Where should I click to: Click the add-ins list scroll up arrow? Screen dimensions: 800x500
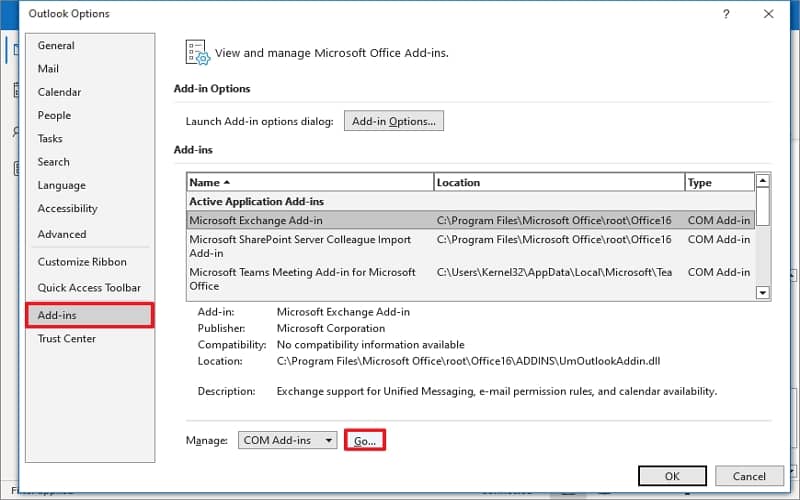click(763, 181)
